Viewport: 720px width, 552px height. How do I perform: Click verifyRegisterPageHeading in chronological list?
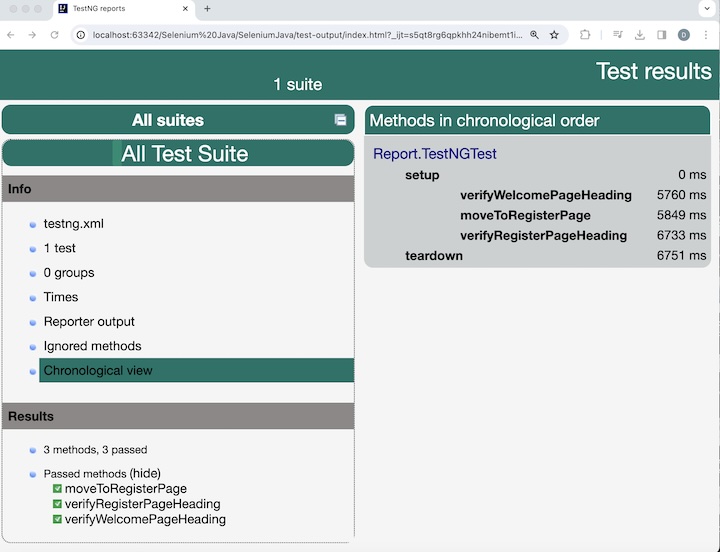tap(544, 236)
